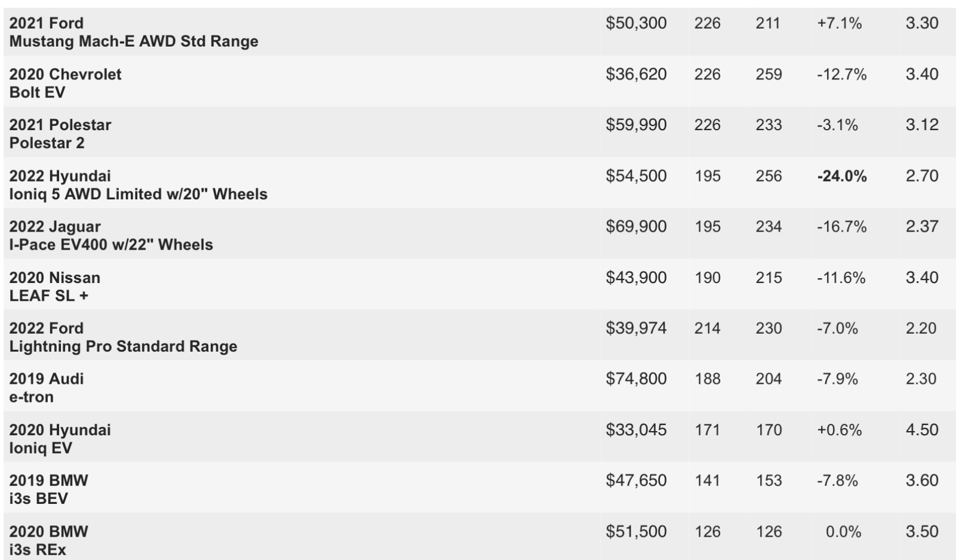956x560 pixels.
Task: Select the 4.50 efficiency value
Action: point(922,430)
